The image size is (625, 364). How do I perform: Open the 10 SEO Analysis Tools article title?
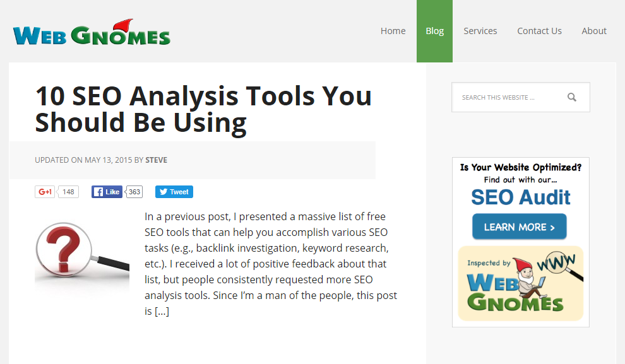pos(203,109)
